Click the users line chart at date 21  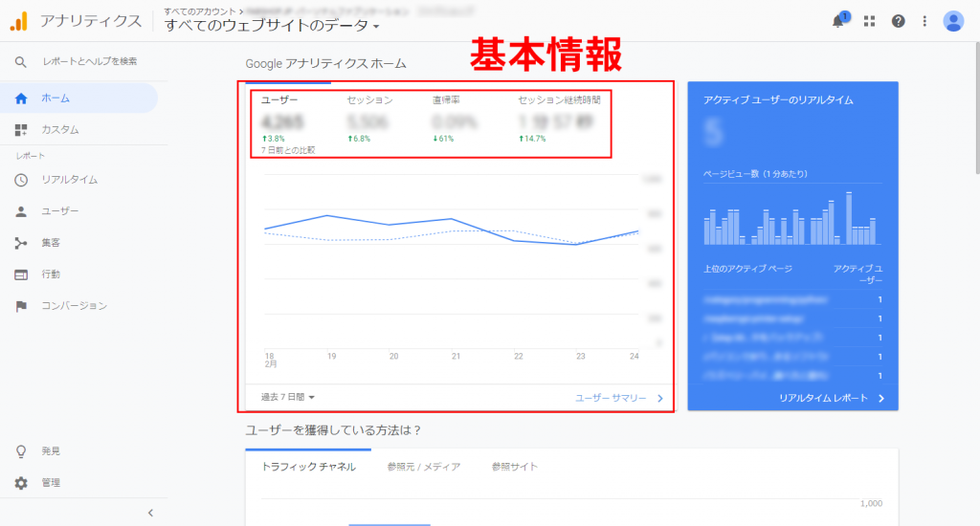(452, 219)
